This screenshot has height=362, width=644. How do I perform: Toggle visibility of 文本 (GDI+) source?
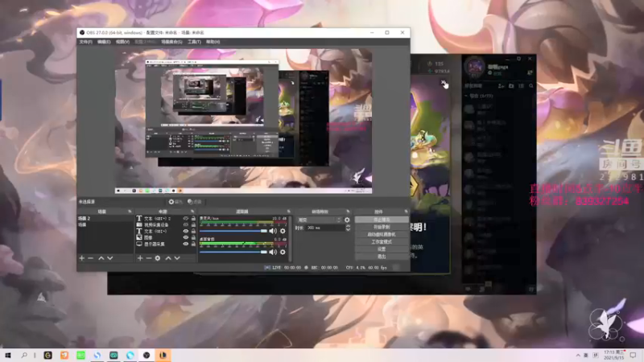coord(186,231)
